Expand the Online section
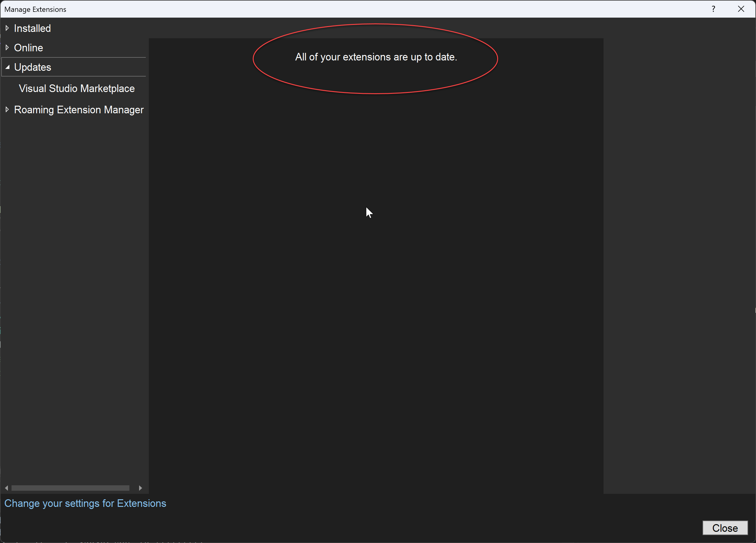Screen dimensions: 756x543 7,47
